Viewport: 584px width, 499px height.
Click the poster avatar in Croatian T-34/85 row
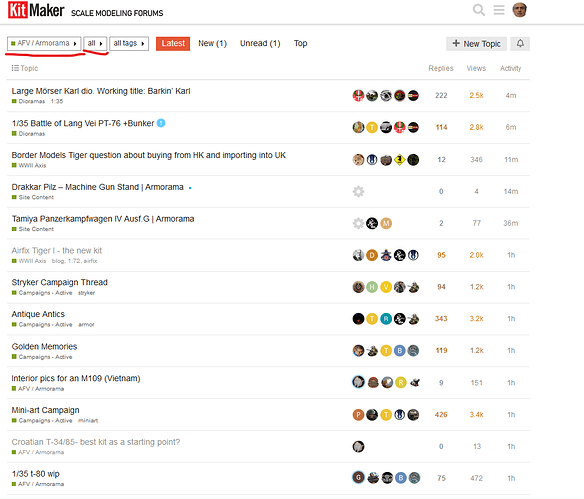pos(358,446)
